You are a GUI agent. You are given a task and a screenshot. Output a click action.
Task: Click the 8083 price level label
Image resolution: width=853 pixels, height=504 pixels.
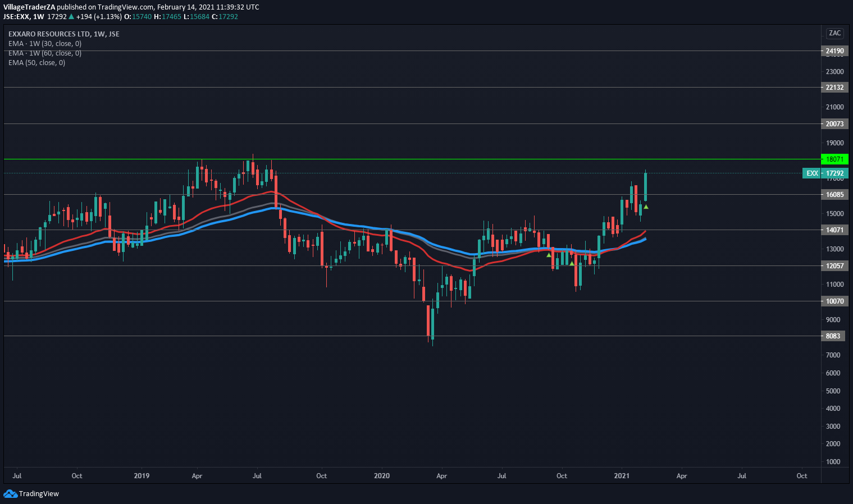[x=833, y=336]
